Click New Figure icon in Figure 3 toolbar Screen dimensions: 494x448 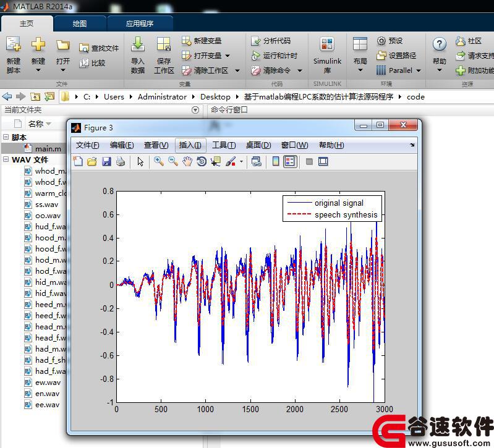coord(78,161)
